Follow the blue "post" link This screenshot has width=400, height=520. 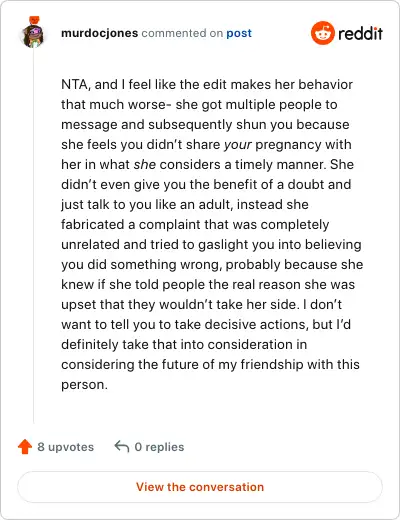tap(239, 33)
